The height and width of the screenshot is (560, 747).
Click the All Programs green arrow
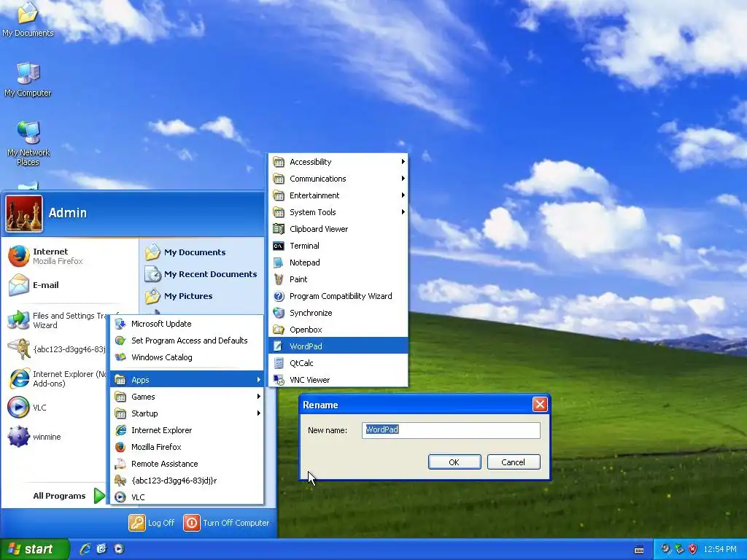(99, 496)
